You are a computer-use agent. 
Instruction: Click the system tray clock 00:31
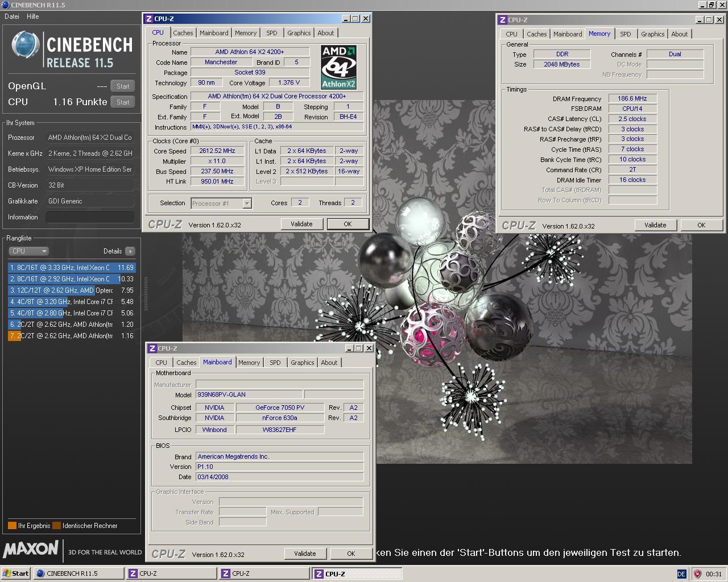click(x=714, y=574)
